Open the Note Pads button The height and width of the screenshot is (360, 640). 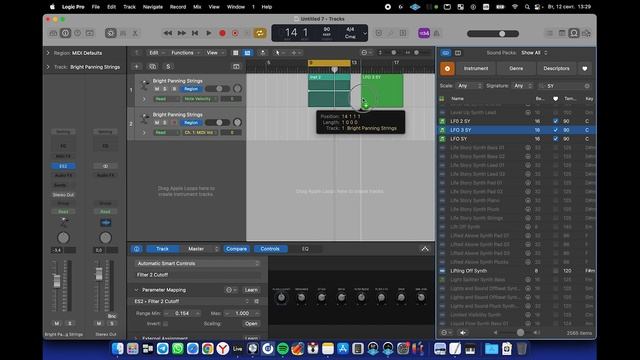[562, 33]
